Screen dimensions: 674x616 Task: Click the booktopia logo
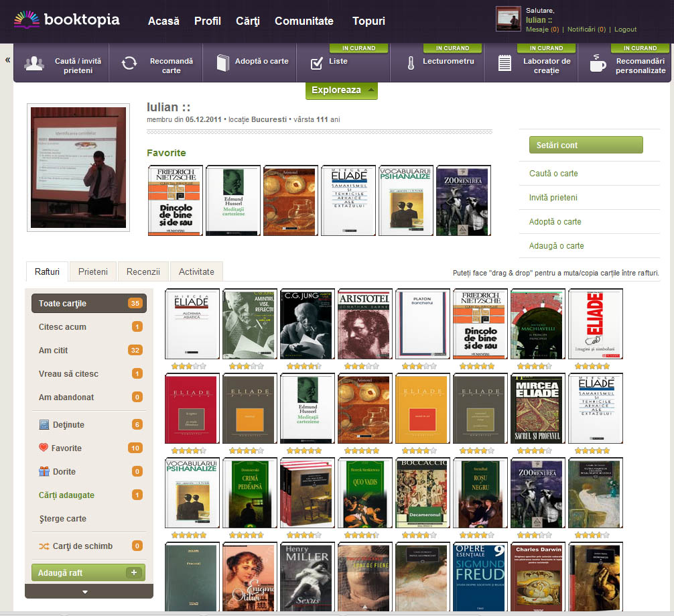(x=66, y=20)
